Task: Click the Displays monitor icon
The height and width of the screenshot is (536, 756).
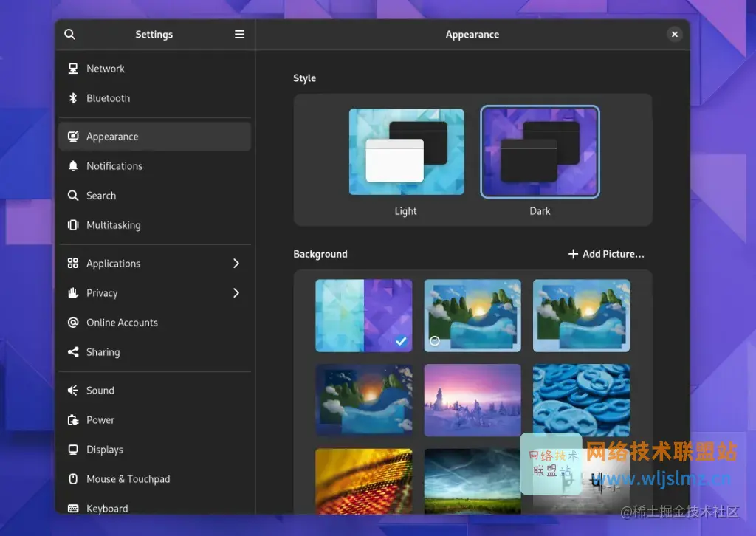Action: (x=73, y=449)
